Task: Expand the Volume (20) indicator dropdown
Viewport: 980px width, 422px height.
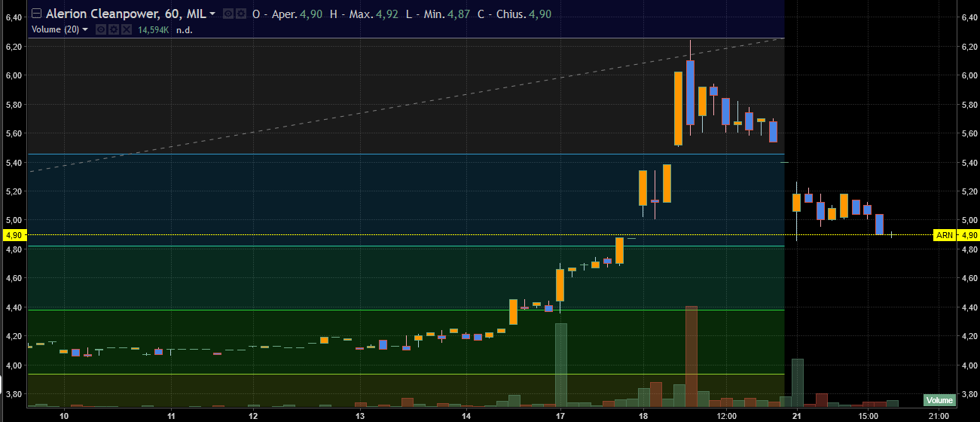Action: pyautogui.click(x=85, y=29)
